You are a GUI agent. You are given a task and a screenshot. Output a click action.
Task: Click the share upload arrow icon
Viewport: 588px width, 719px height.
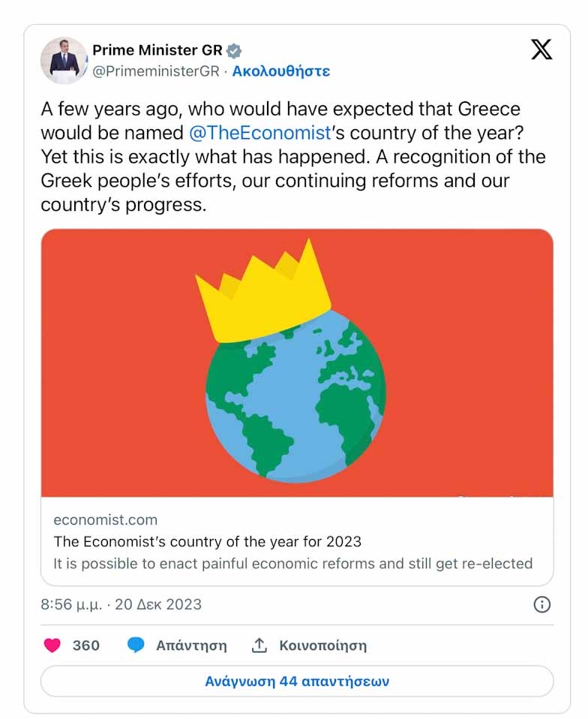(x=259, y=645)
